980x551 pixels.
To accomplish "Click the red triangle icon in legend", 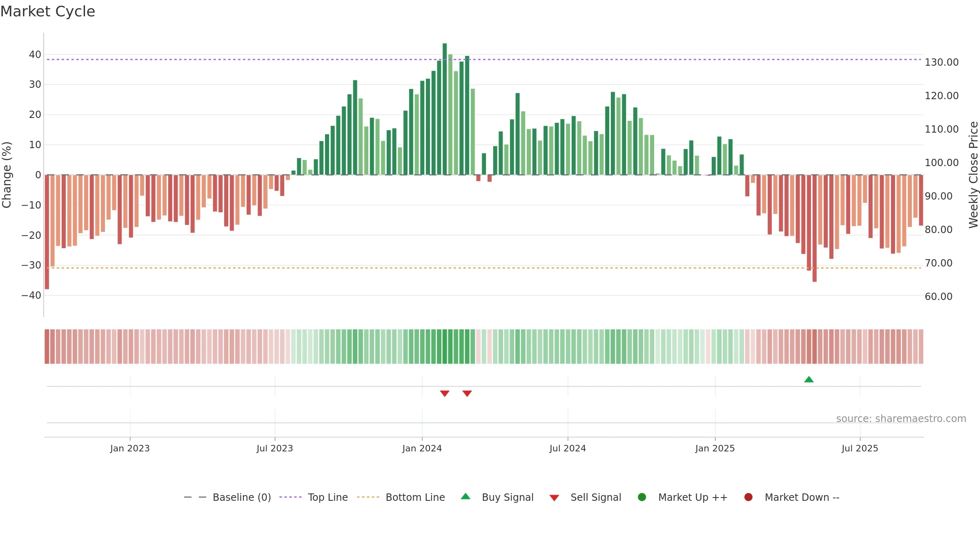I will (554, 498).
